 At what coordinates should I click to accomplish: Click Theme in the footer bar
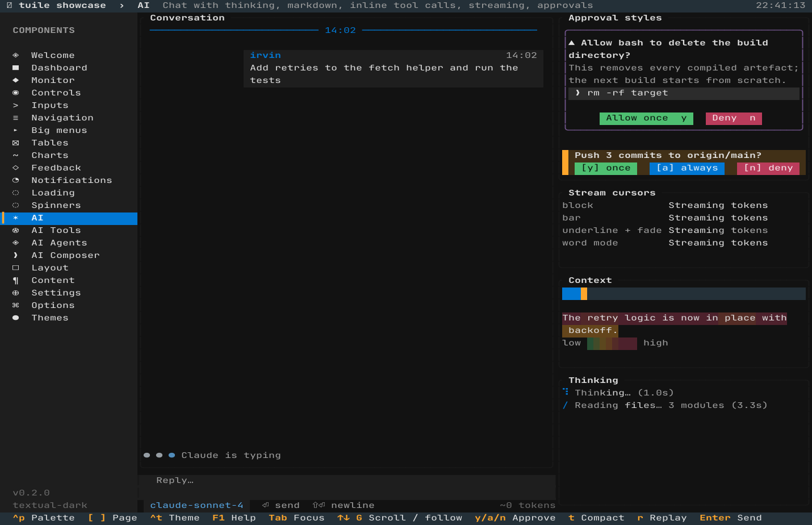tap(175, 518)
